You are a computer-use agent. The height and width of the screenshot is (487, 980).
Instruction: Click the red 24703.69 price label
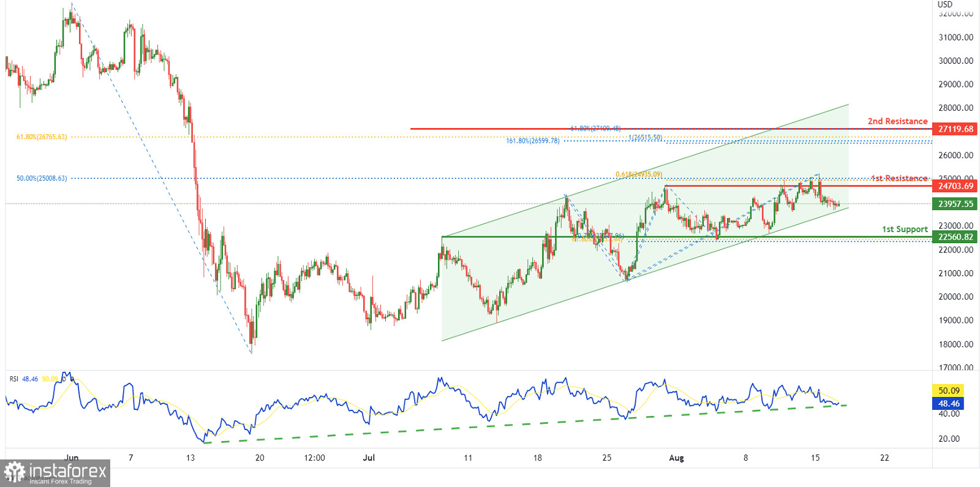[x=955, y=186]
